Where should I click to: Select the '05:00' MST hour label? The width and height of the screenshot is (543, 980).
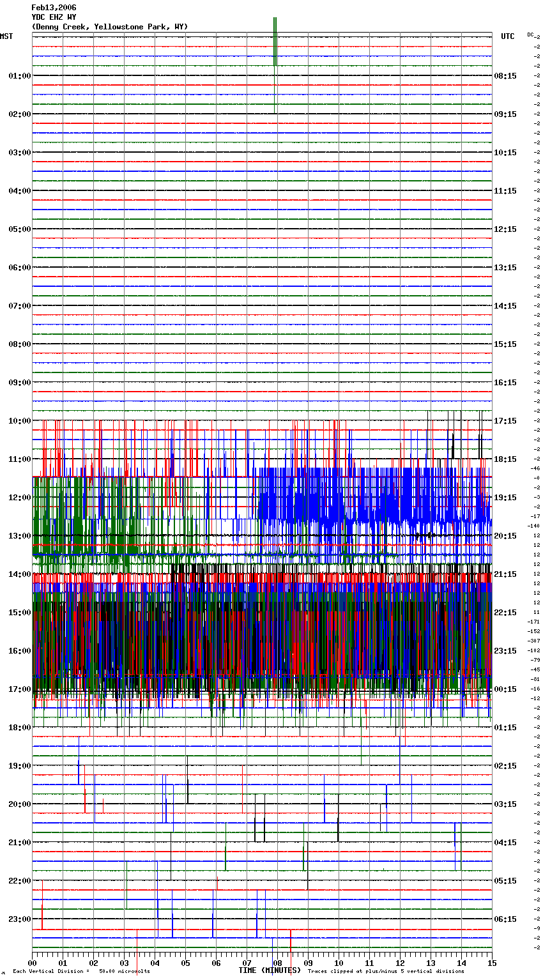20,229
